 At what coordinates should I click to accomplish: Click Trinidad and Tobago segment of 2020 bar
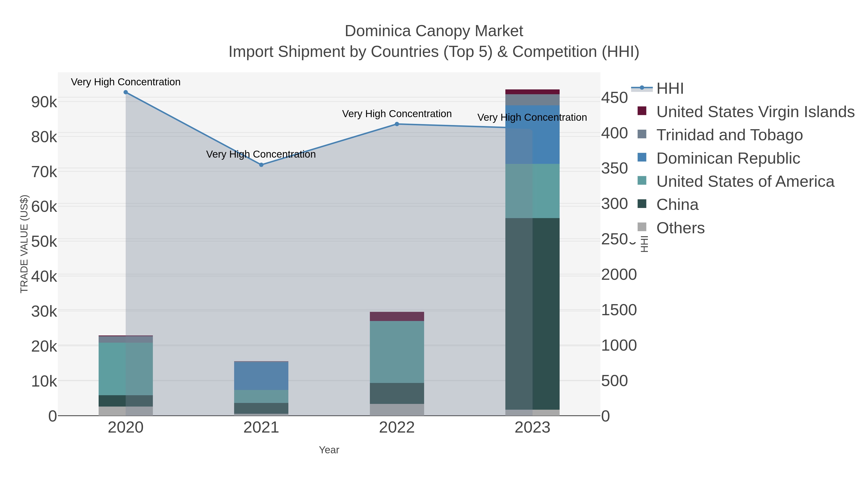126,340
